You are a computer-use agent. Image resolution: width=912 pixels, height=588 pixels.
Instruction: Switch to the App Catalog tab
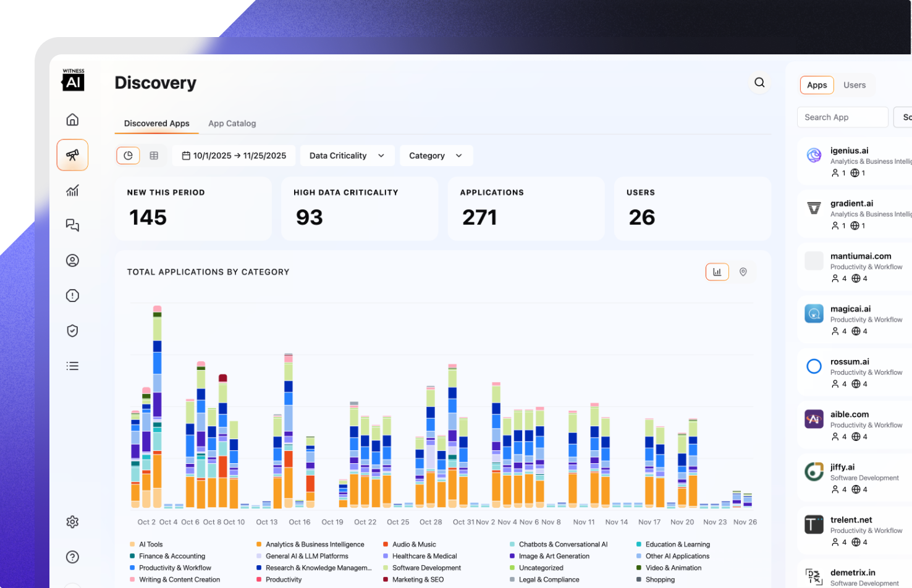coord(232,124)
